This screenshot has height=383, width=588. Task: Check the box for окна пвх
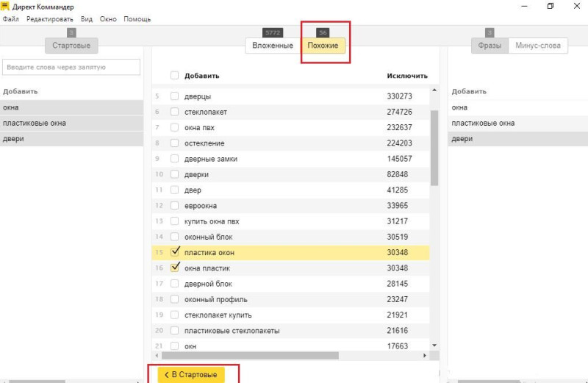pos(174,127)
